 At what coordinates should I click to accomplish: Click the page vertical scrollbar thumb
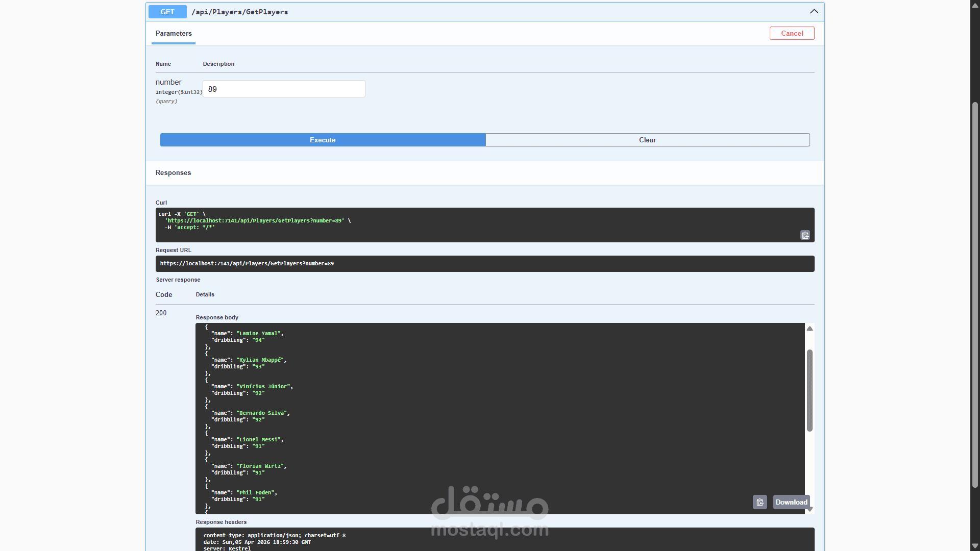(975, 295)
